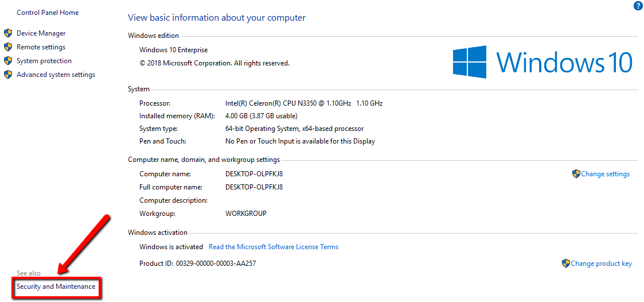
Task: Open the Remote settings link
Action: click(41, 47)
